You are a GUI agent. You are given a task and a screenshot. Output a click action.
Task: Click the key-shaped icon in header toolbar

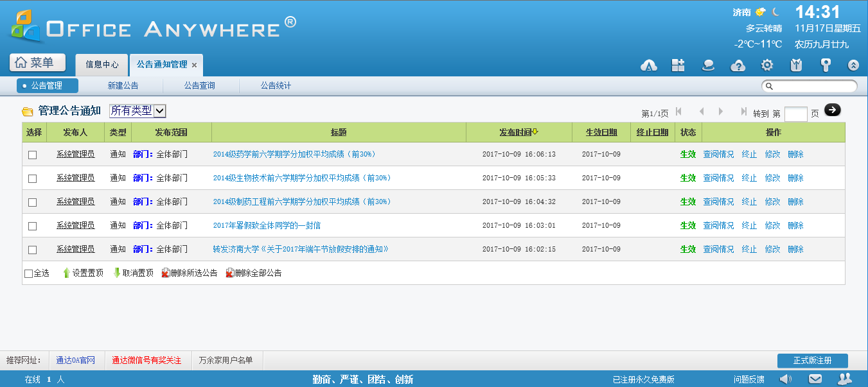(826, 65)
